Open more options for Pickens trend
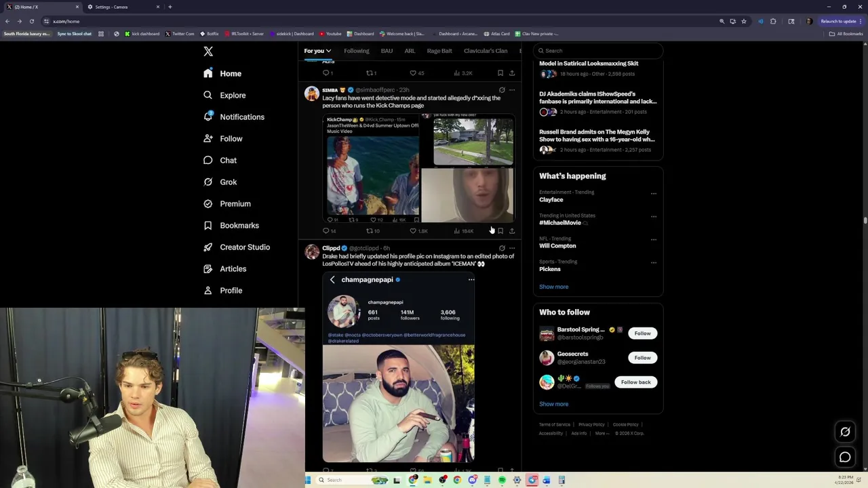868x488 pixels. [x=654, y=262]
